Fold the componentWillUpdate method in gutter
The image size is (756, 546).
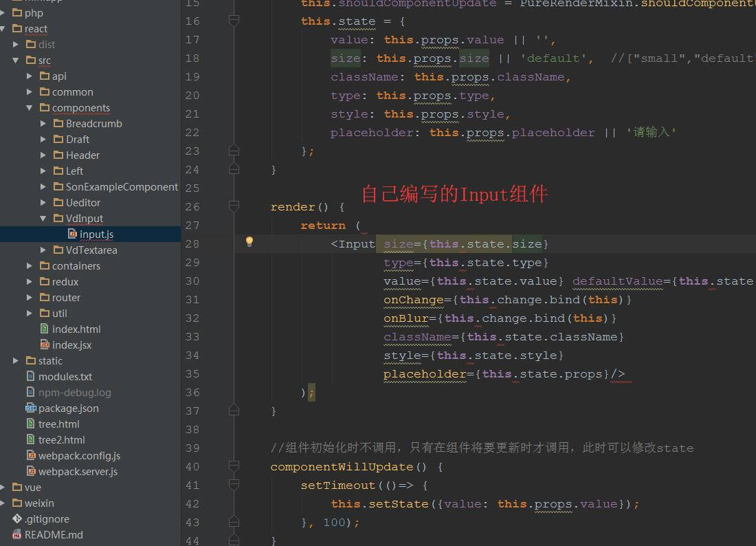(x=234, y=467)
